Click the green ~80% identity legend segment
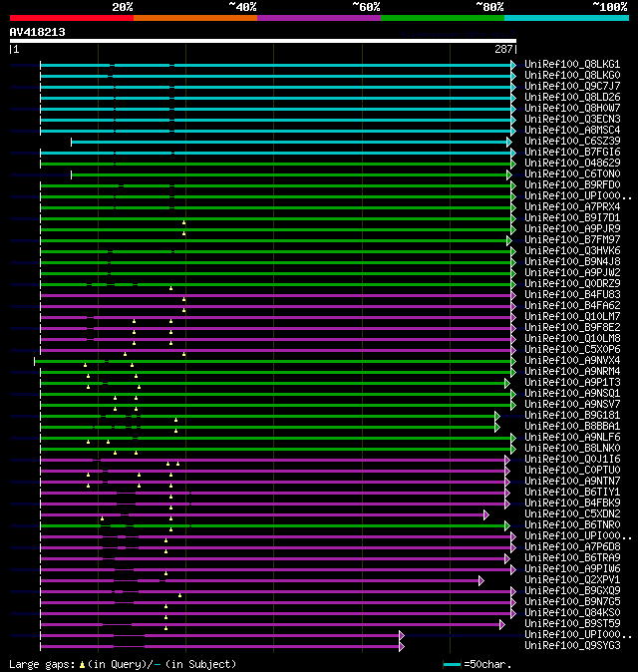The image size is (638, 672). tap(443, 18)
